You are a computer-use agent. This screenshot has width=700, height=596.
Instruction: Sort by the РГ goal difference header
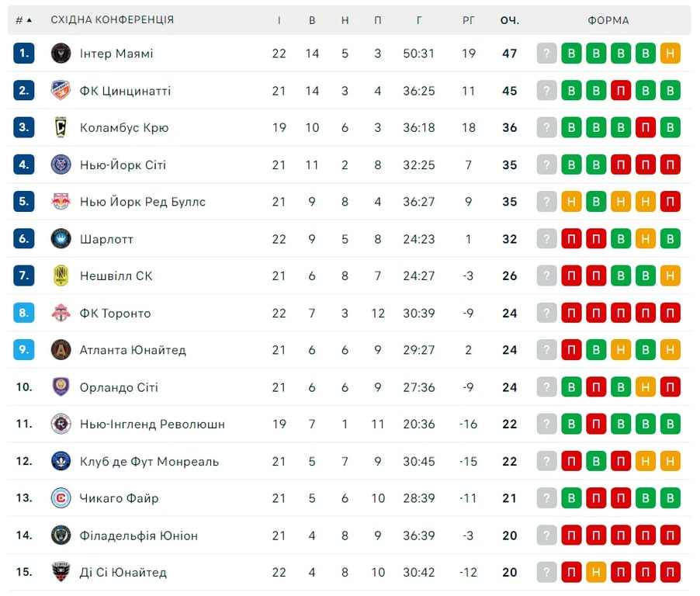coord(469,20)
